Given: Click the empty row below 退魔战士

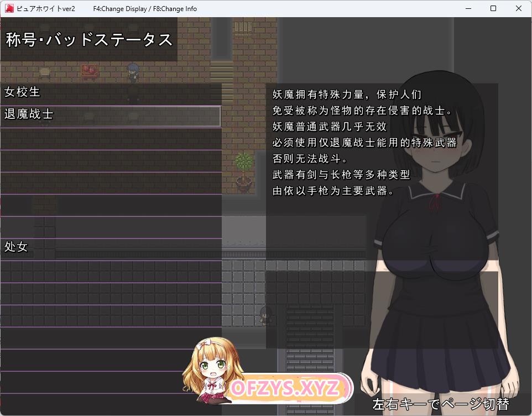Looking at the screenshot, I should tap(111, 138).
